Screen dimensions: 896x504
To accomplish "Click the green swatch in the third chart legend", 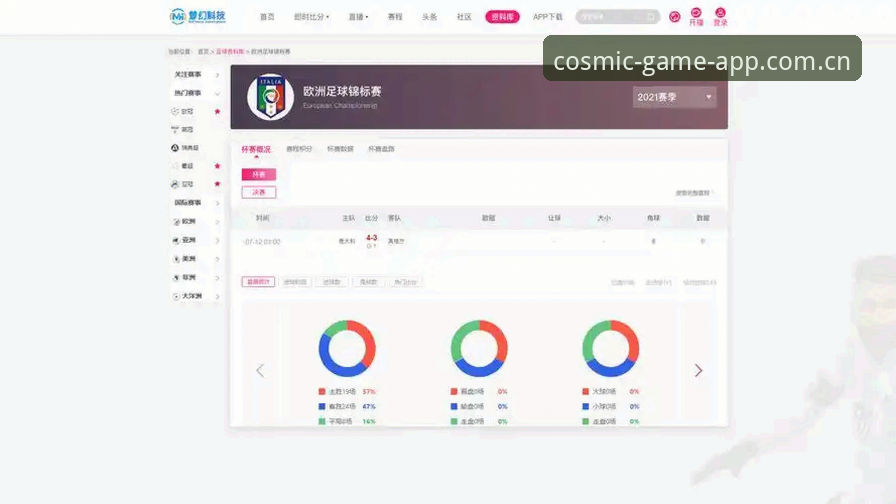I will [585, 422].
